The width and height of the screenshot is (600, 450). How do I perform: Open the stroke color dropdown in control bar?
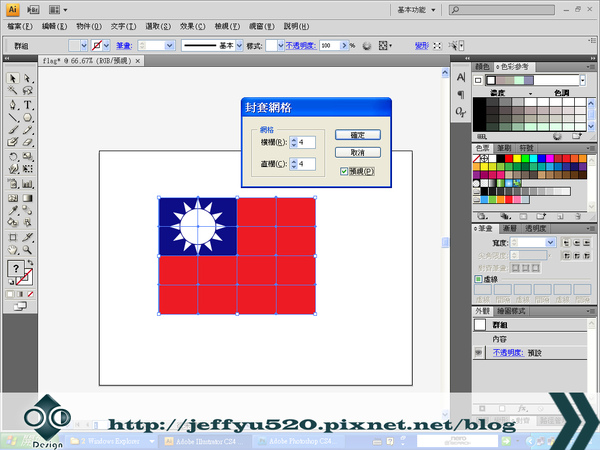(x=106, y=46)
